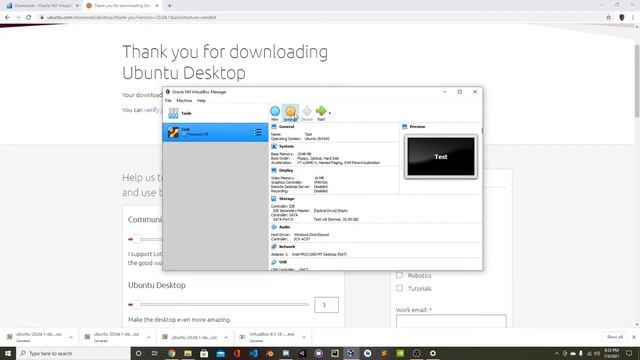
Task: Click the SATA Port 0 disk value
Action: coord(336,219)
